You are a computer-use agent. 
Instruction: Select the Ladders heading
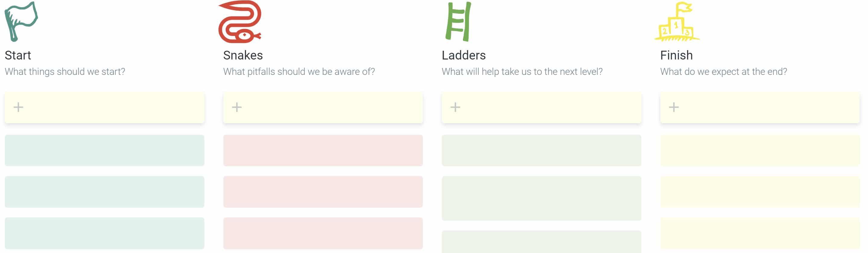pos(464,55)
